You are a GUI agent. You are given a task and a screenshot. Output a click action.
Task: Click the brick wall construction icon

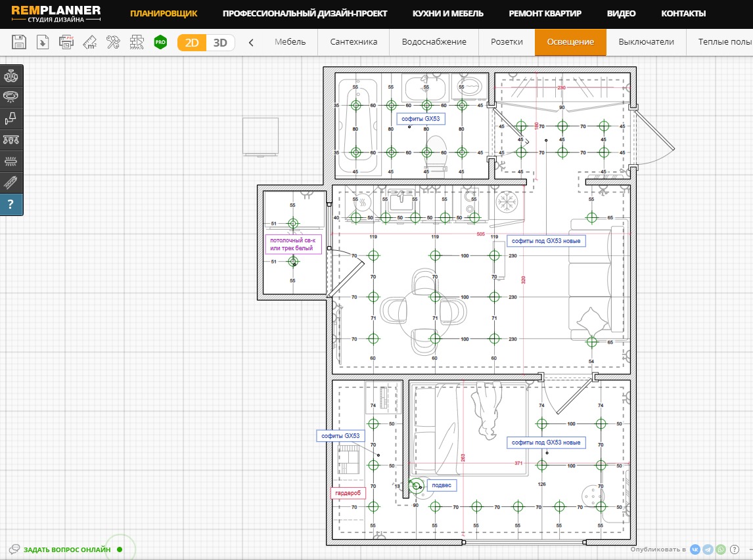pyautogui.click(x=137, y=42)
